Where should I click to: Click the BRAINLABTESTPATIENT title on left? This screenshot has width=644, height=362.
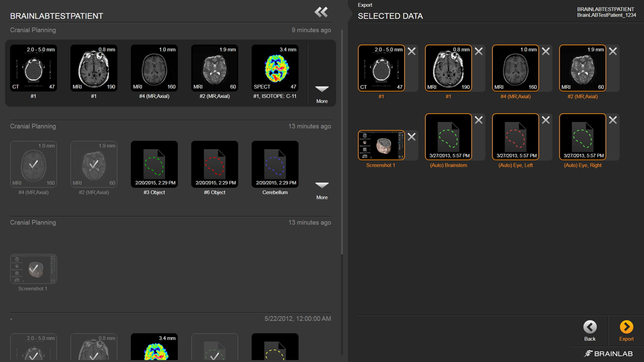(56, 16)
